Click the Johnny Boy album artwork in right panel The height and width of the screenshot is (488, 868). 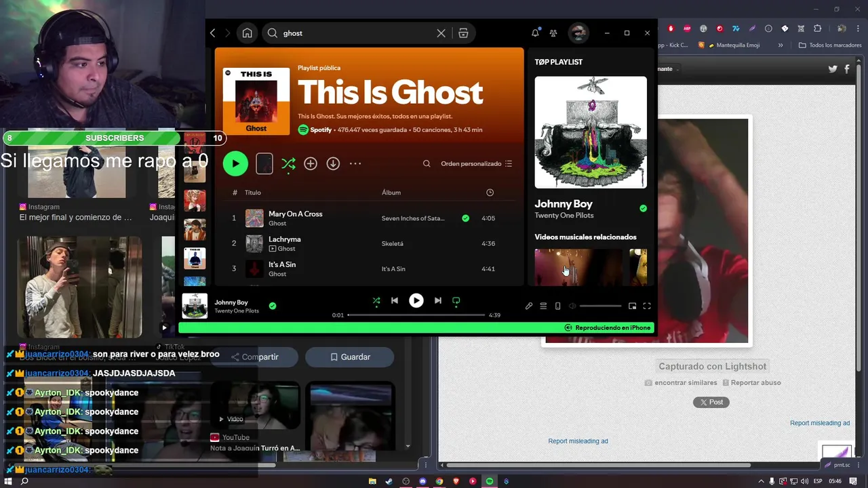[x=591, y=132]
